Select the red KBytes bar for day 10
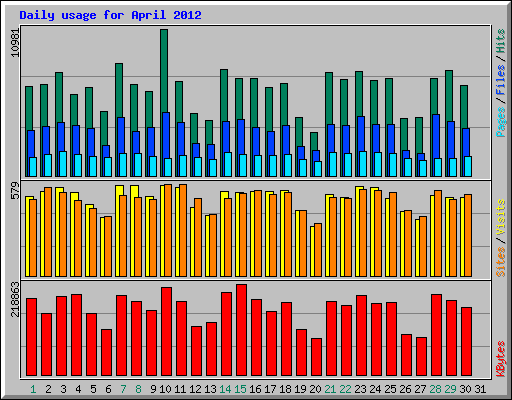This screenshot has width=512, height=400. [x=166, y=331]
